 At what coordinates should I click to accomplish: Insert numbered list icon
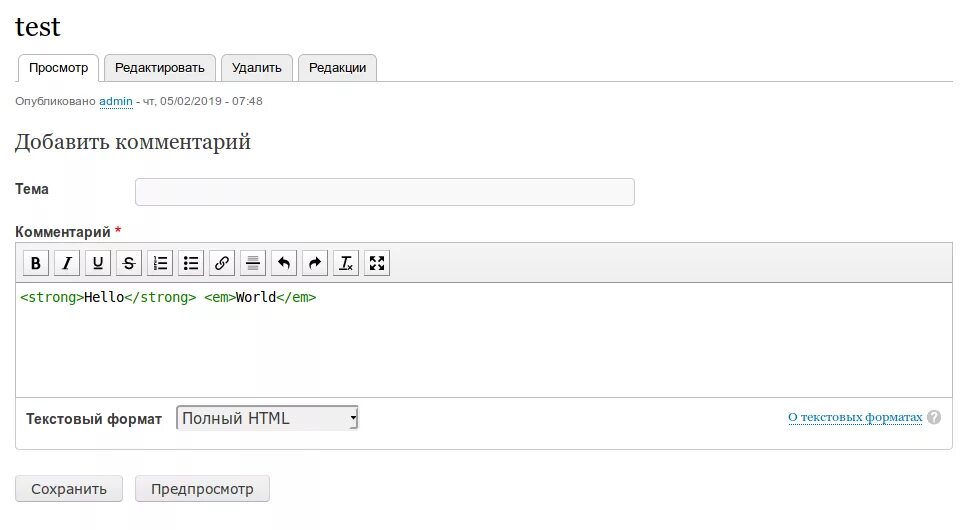pyautogui.click(x=160, y=263)
